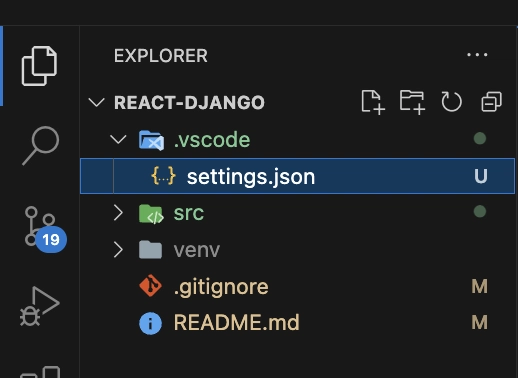This screenshot has height=378, width=518.
Task: Collapse the REACT-DJANGO root section
Action: (97, 102)
